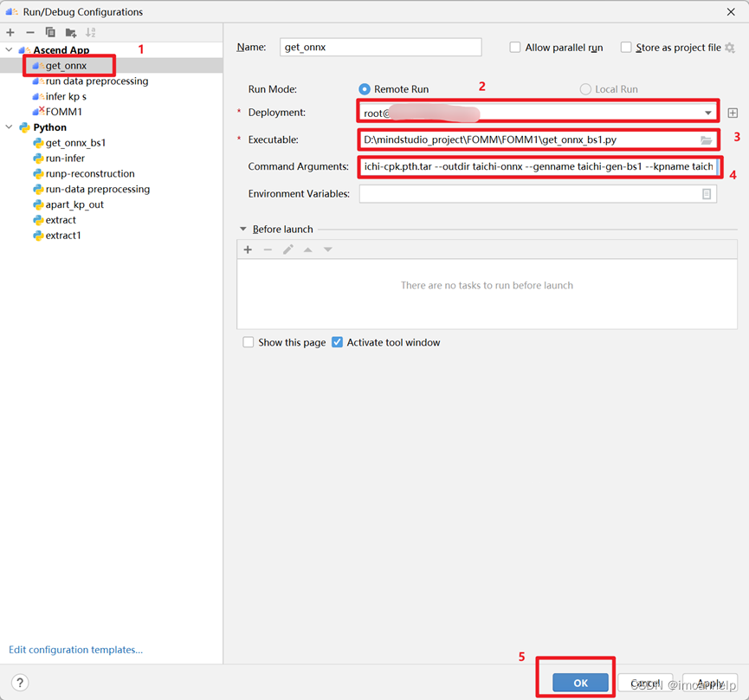Check Store as project file

click(x=629, y=47)
